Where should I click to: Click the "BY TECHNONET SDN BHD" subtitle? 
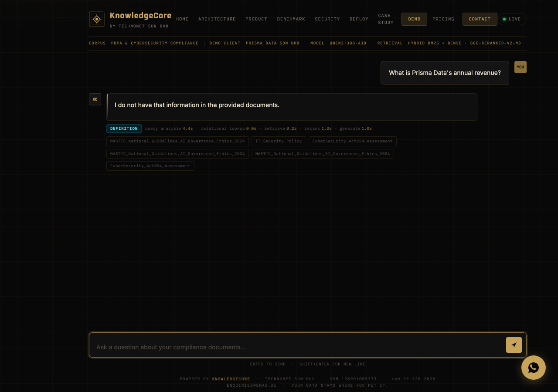click(x=139, y=26)
